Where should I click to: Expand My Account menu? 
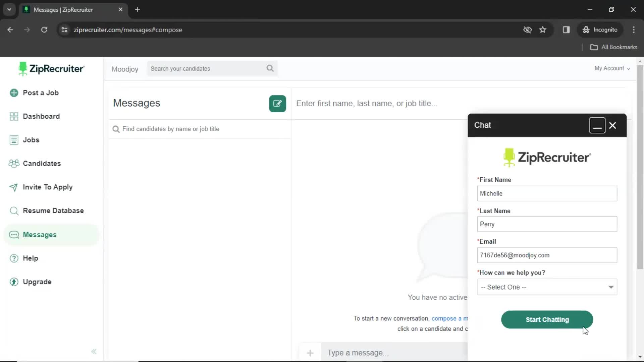coord(612,68)
